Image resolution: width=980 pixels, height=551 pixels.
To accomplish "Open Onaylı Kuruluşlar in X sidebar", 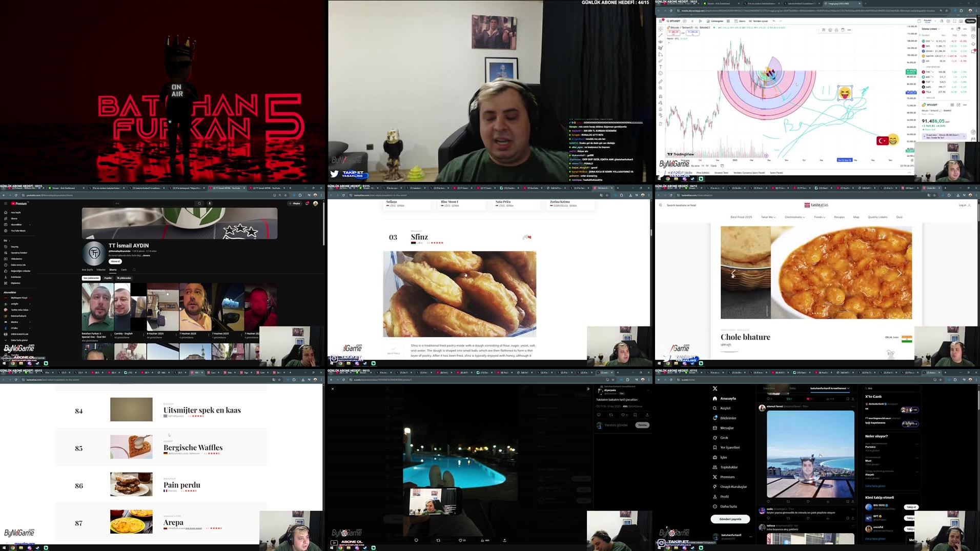I will pyautogui.click(x=729, y=486).
